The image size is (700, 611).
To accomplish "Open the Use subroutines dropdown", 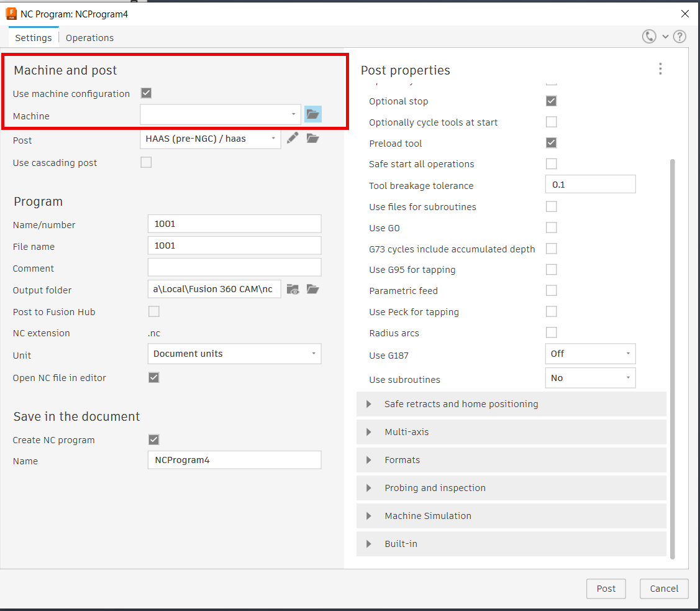I will click(590, 378).
